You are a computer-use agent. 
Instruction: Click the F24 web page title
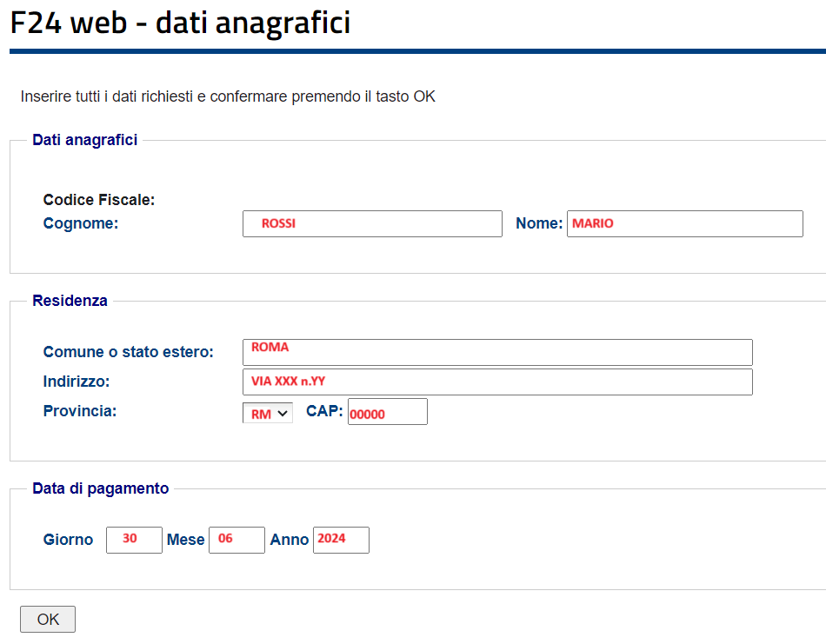click(x=180, y=23)
